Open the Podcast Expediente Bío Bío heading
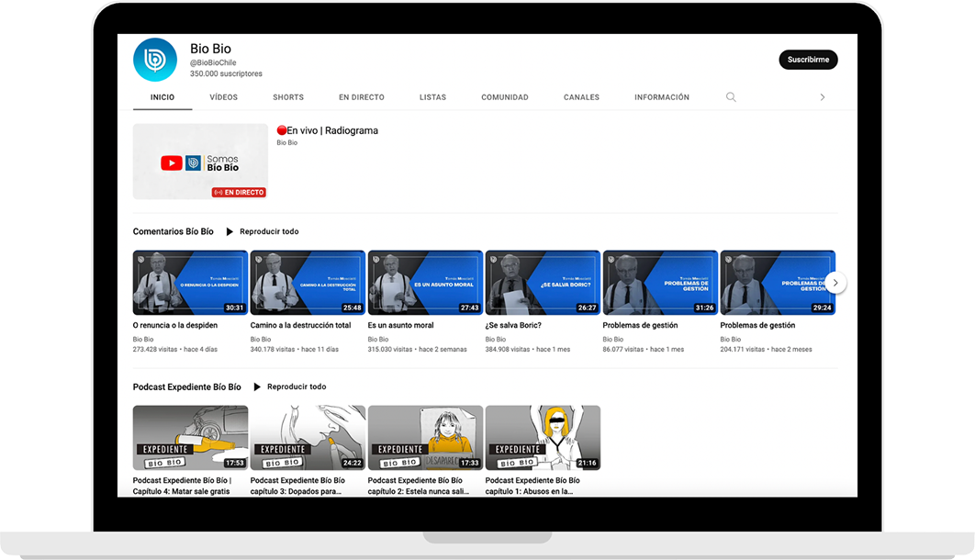This screenshot has height=560, width=975. coord(186,387)
